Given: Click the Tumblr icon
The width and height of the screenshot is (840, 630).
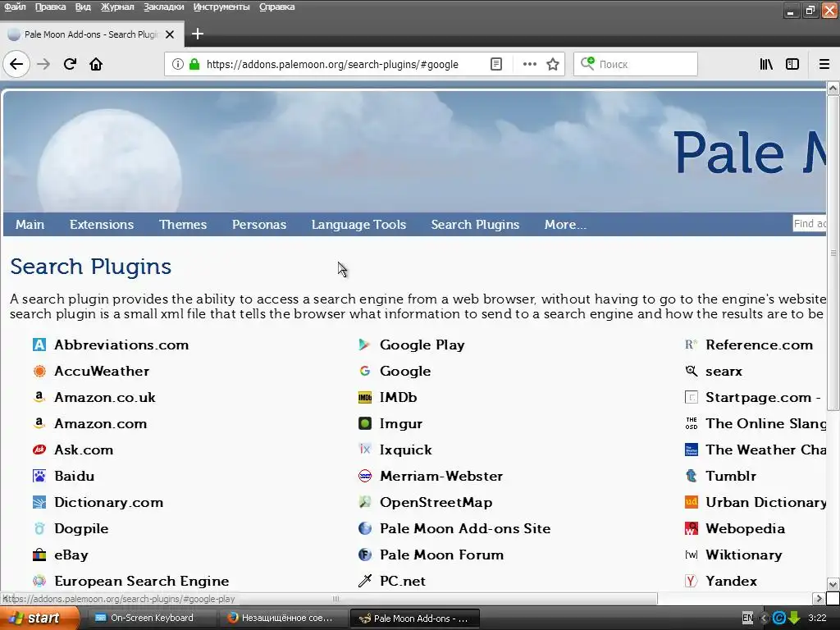Looking at the screenshot, I should pos(691,476).
